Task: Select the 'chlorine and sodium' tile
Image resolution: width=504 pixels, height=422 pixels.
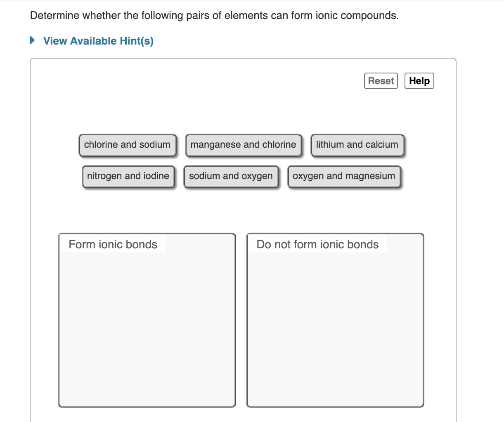Action: [x=127, y=145]
